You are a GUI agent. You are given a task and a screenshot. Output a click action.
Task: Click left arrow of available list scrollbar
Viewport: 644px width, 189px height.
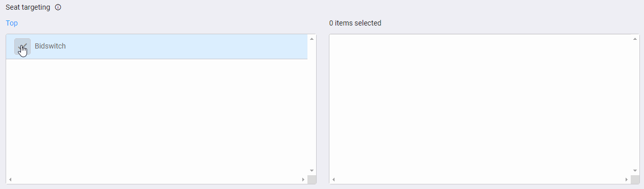[10, 179]
